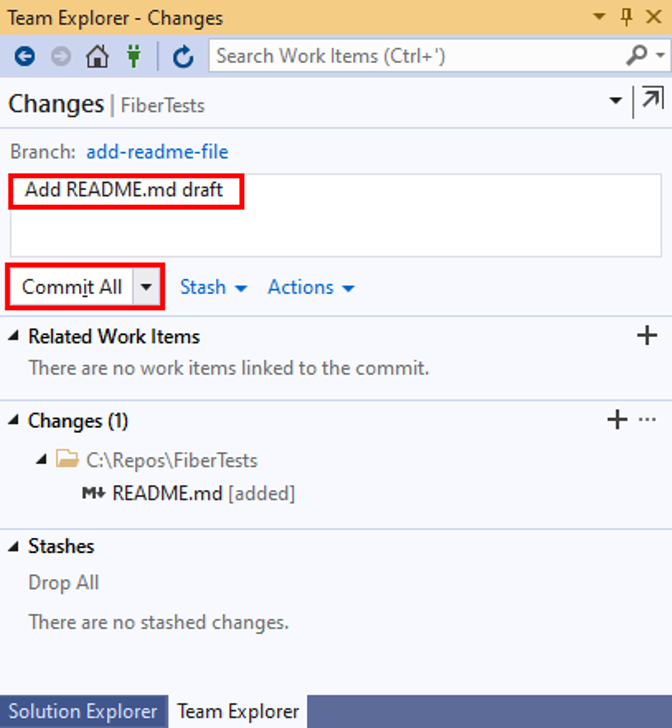Open Manage Connections plug icon
672x728 pixels.
pyautogui.click(x=134, y=57)
